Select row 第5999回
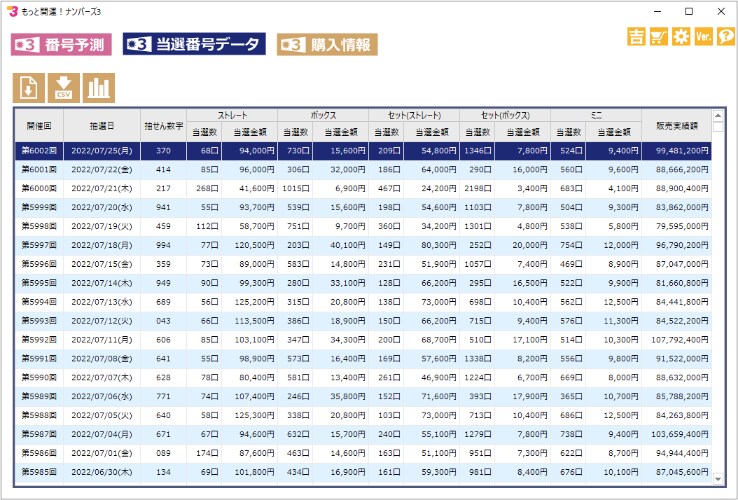 pyautogui.click(x=363, y=208)
